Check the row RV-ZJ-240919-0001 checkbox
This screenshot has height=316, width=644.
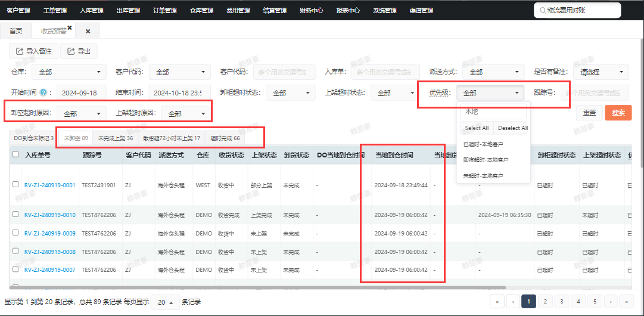15,184
